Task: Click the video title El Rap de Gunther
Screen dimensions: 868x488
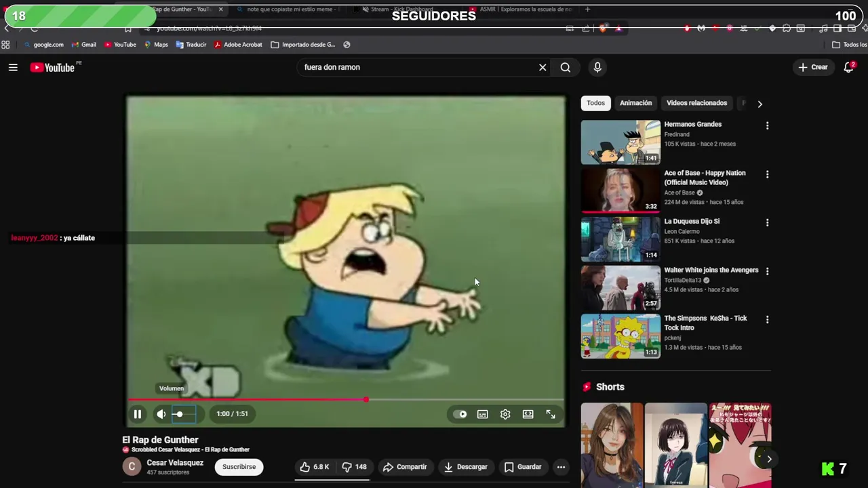Action: [x=160, y=440]
